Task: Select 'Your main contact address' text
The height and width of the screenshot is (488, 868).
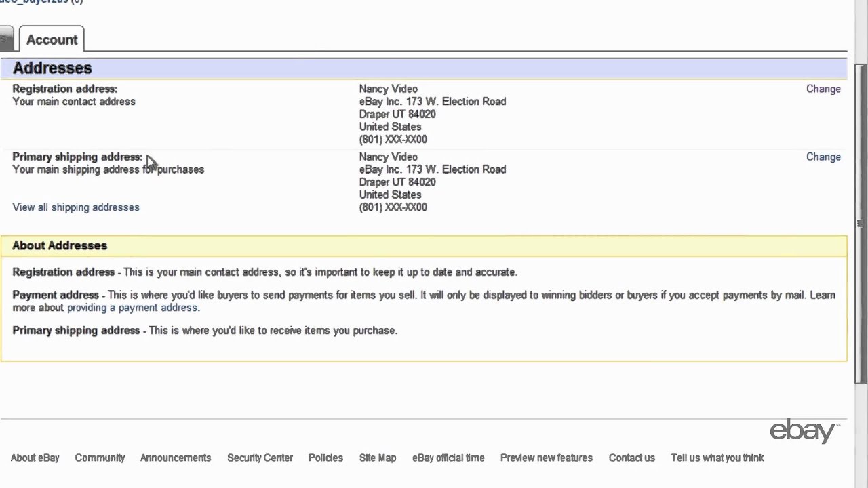Action: 74,102
